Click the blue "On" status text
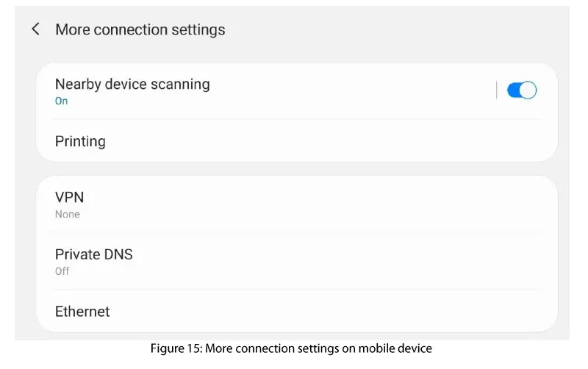The width and height of the screenshot is (588, 369). coord(62,101)
